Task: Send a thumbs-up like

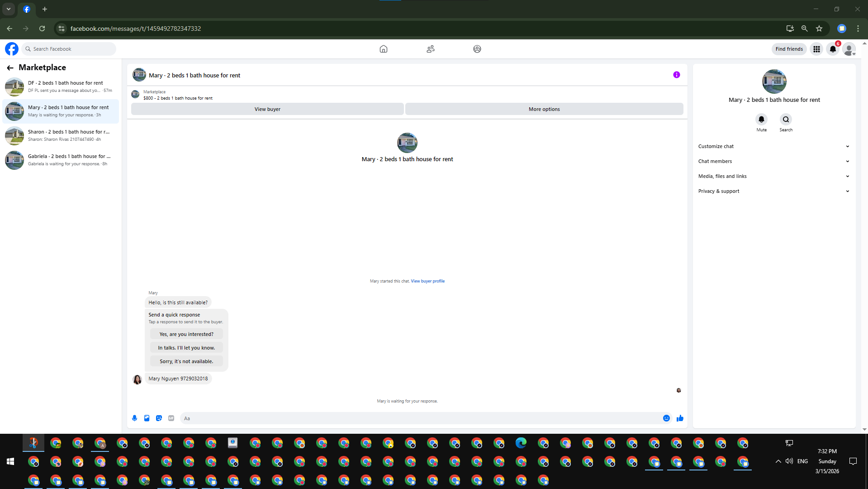Action: click(x=680, y=418)
